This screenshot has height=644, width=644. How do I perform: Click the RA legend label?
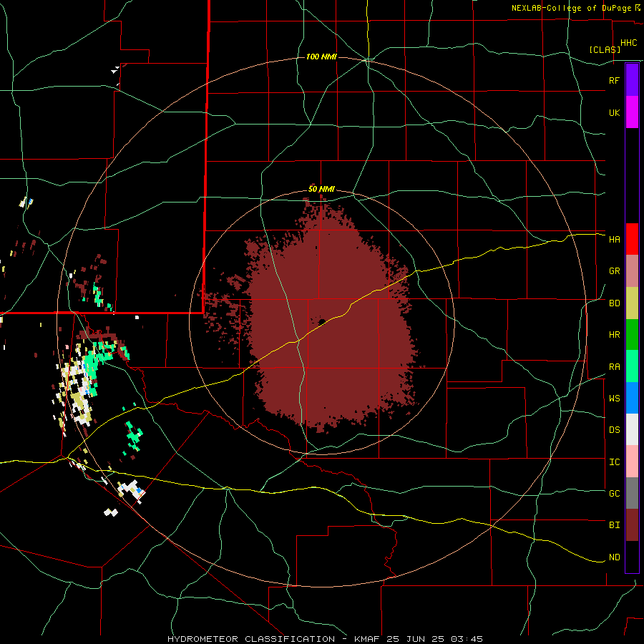(x=614, y=367)
